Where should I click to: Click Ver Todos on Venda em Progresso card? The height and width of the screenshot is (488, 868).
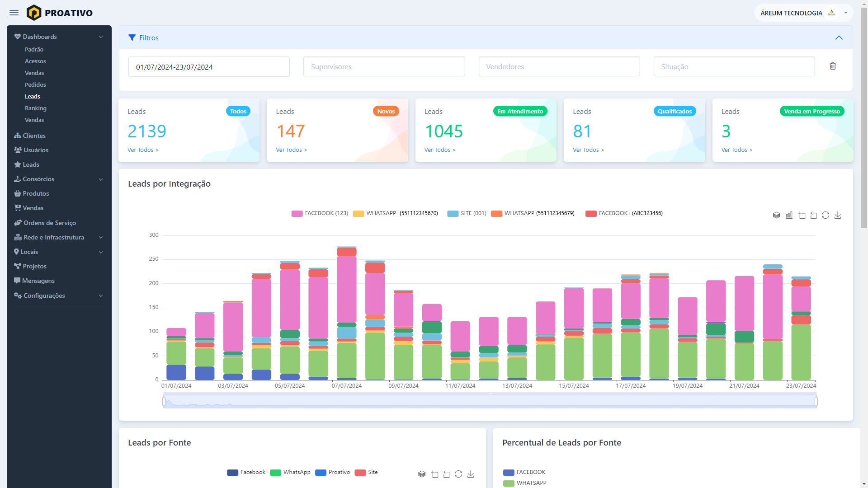click(737, 150)
